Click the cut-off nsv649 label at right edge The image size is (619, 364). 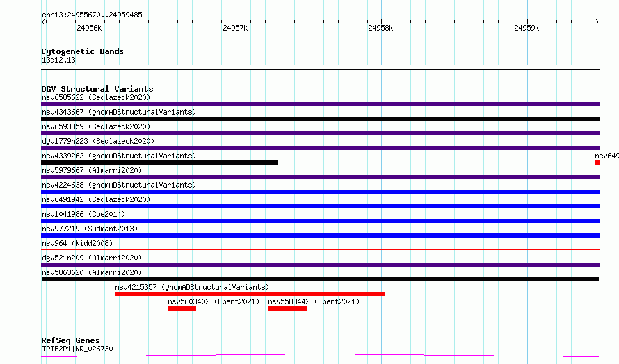click(606, 156)
